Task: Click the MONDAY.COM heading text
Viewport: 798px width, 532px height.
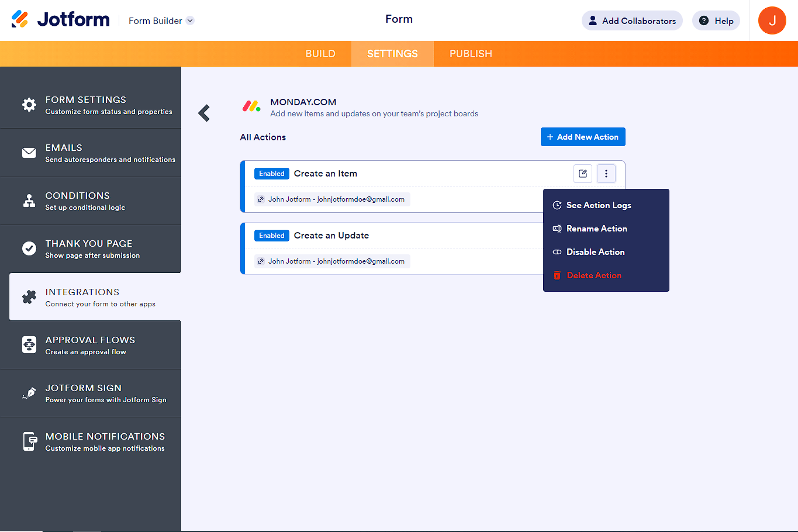Action: point(303,102)
